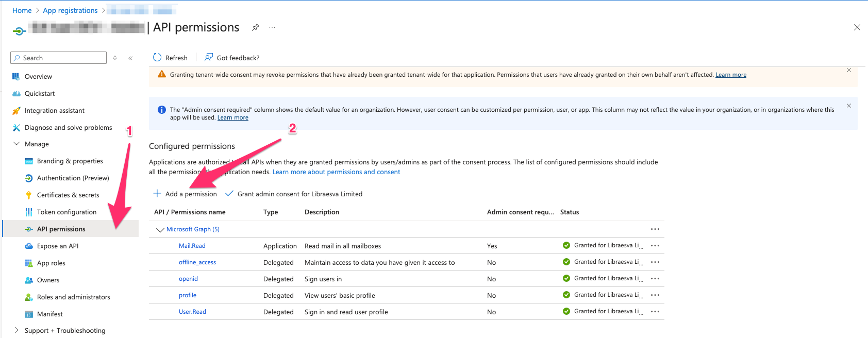The height and width of the screenshot is (338, 868).
Task: Open ellipsis menu for profile row
Action: point(655,295)
